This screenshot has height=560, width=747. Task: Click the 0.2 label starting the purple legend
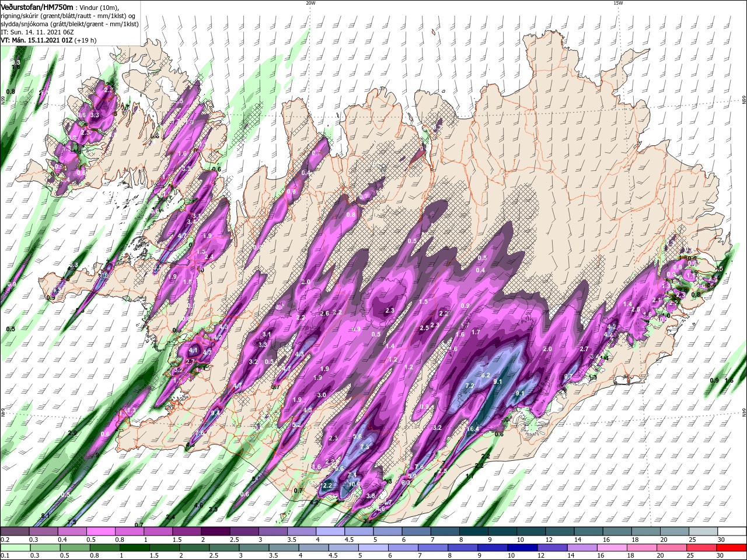click(x=5, y=540)
